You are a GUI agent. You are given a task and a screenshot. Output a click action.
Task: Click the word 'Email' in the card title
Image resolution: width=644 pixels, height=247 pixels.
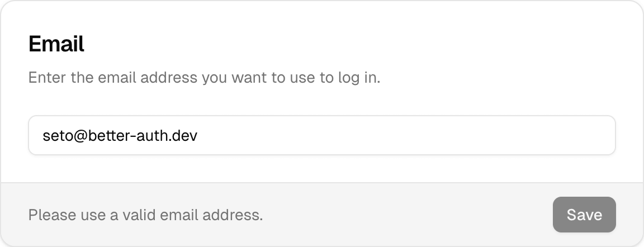[x=56, y=44]
